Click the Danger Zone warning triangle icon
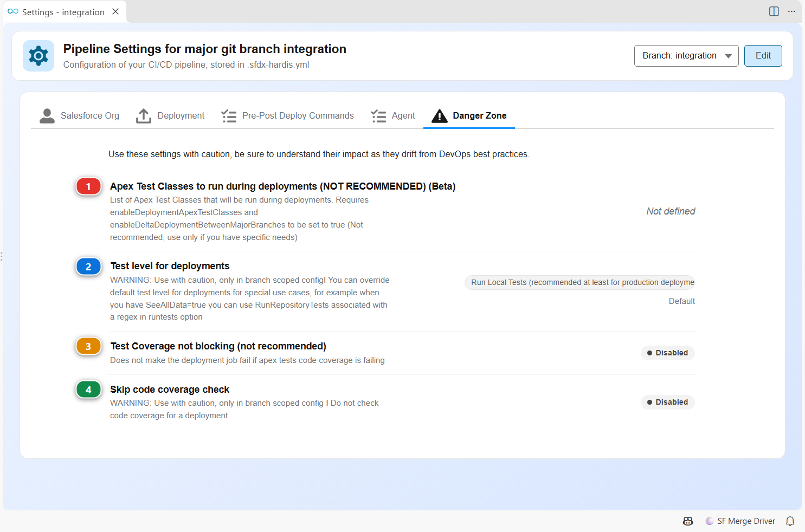 point(439,116)
